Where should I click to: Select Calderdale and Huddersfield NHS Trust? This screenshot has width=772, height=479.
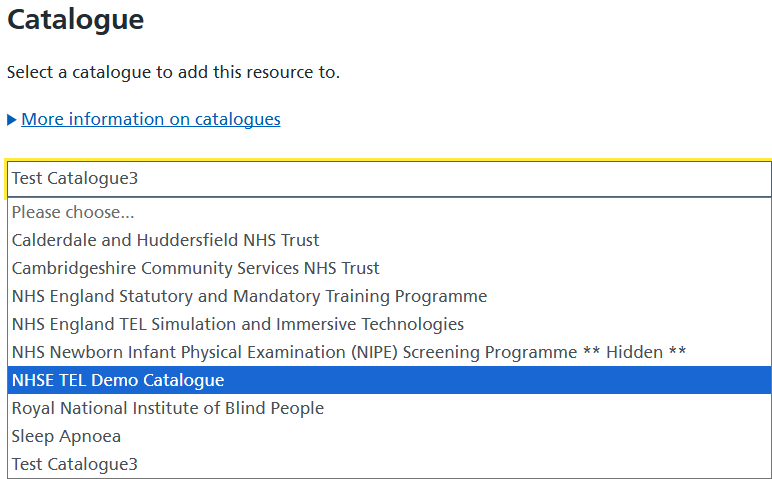coord(389,240)
